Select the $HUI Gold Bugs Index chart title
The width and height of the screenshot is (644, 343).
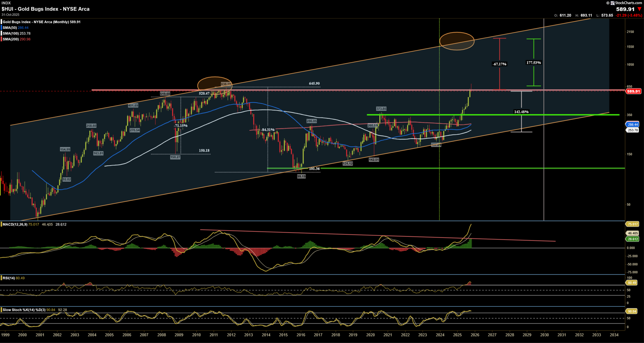tap(46, 9)
